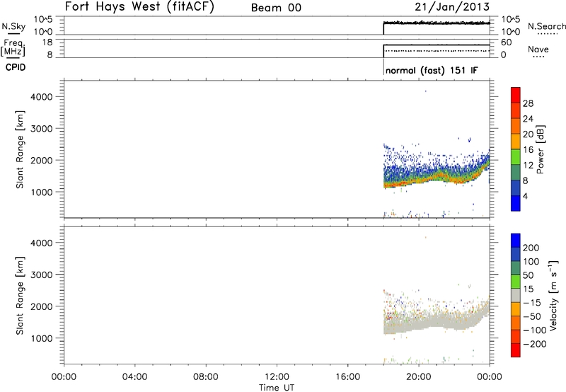The height and width of the screenshot is (392, 566).
Task: Select the 15–50 green Velocity colorbar segment
Action: [x=516, y=282]
